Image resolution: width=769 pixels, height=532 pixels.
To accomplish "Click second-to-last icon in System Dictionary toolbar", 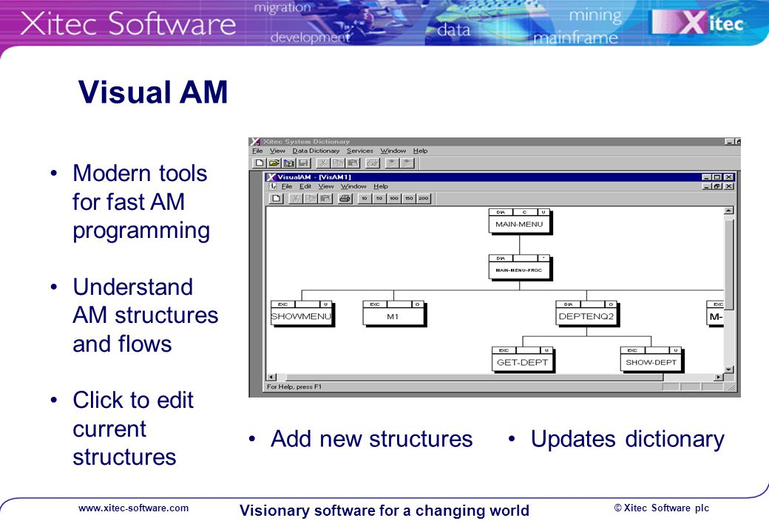I will click(392, 163).
